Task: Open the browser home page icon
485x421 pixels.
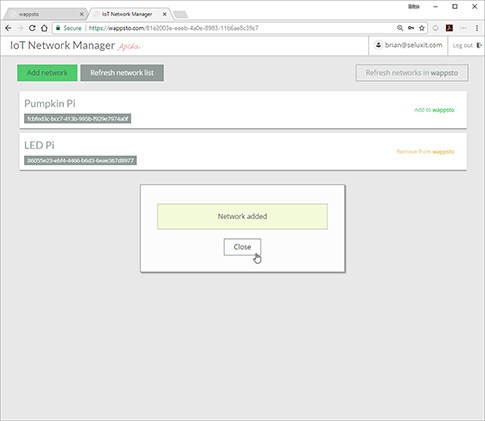Action: pos(44,28)
